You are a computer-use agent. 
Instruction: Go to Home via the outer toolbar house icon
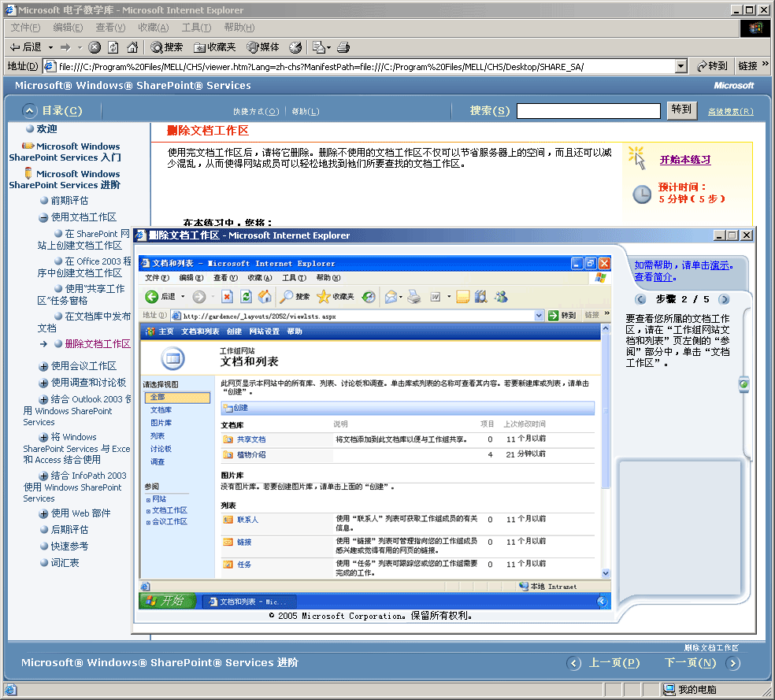pyautogui.click(x=132, y=47)
